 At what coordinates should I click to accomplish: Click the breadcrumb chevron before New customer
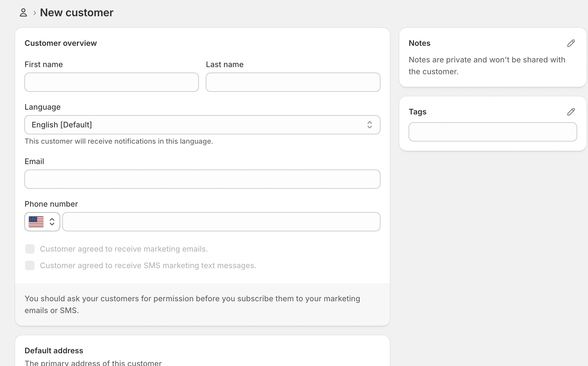pos(35,13)
